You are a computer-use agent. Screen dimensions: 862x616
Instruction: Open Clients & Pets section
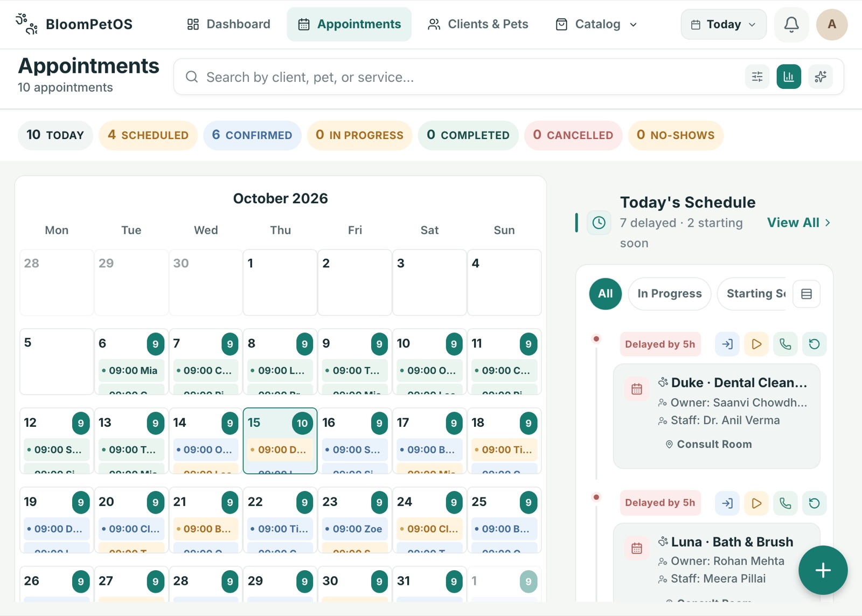point(478,24)
